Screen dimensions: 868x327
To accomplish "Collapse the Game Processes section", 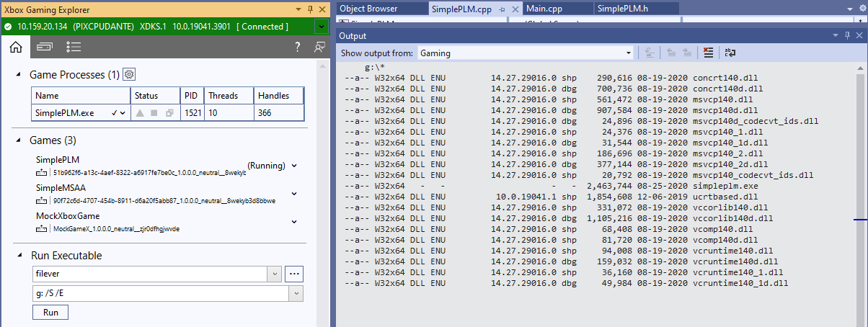I will (x=17, y=74).
